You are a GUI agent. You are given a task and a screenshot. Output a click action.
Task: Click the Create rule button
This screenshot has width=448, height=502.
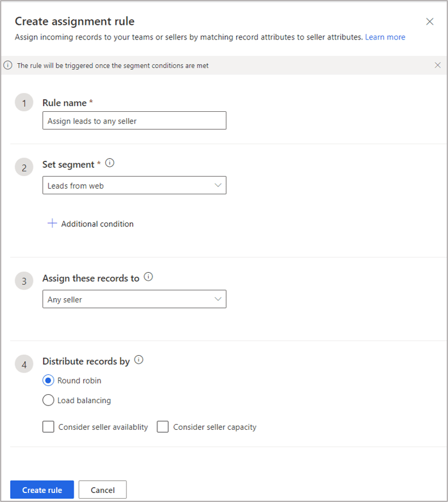[42, 490]
